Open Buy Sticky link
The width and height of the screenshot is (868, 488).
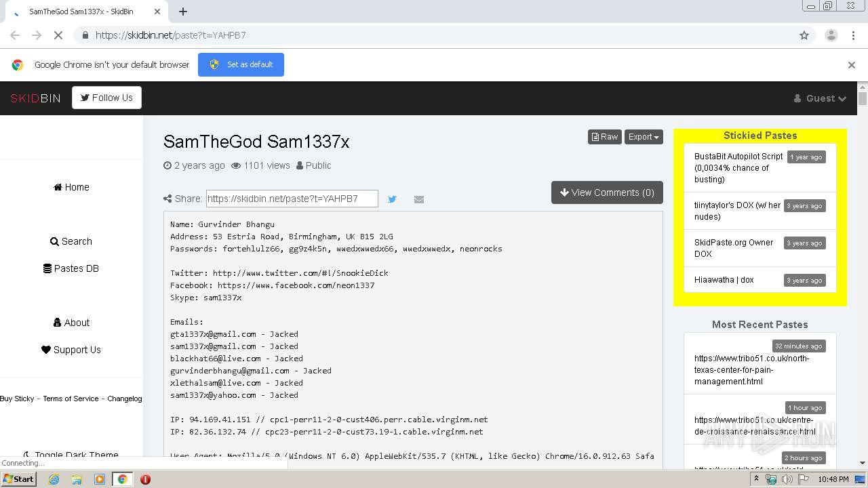pyautogui.click(x=17, y=399)
